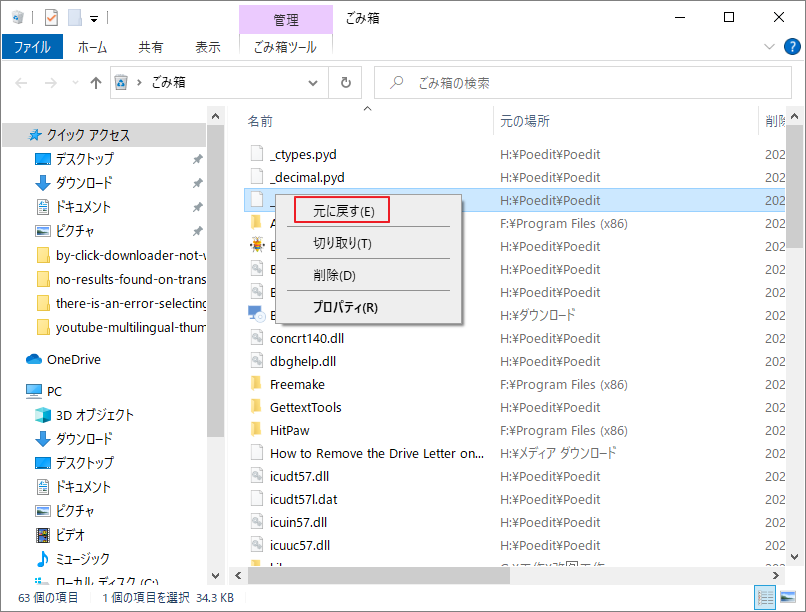The image size is (806, 612).
Task: Click the Forward navigation arrow
Action: [x=50, y=83]
